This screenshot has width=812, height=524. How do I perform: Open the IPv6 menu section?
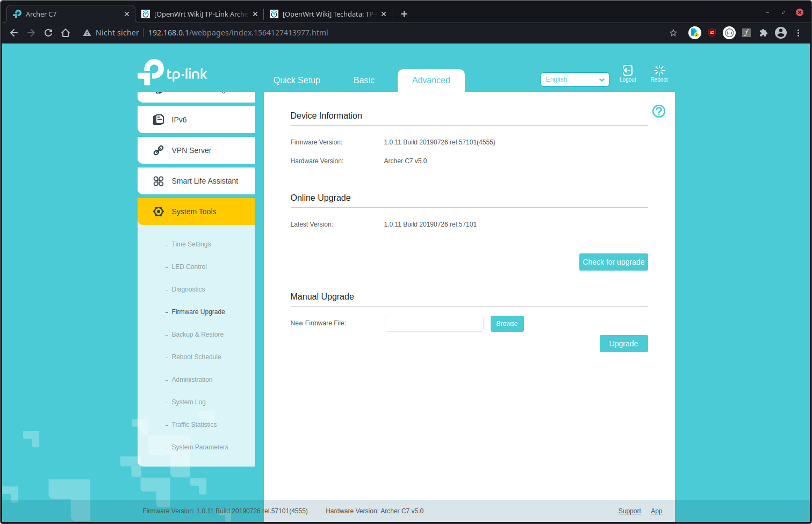[x=196, y=120]
